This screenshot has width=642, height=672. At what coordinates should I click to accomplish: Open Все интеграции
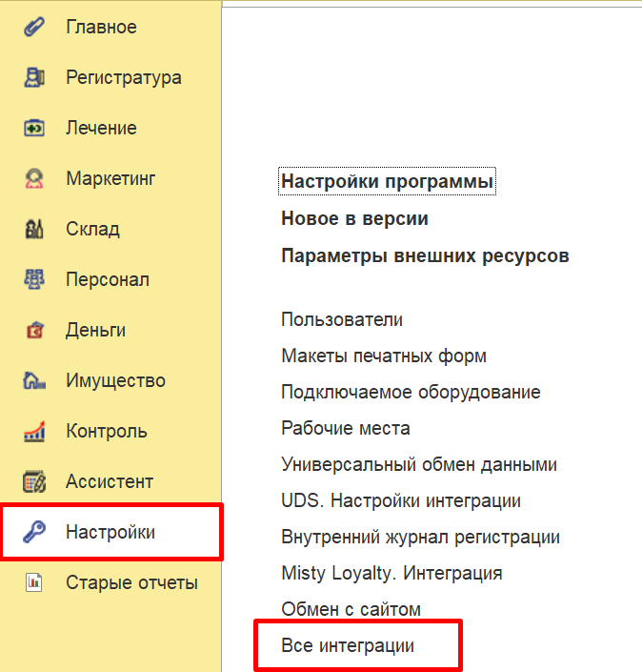tap(348, 645)
